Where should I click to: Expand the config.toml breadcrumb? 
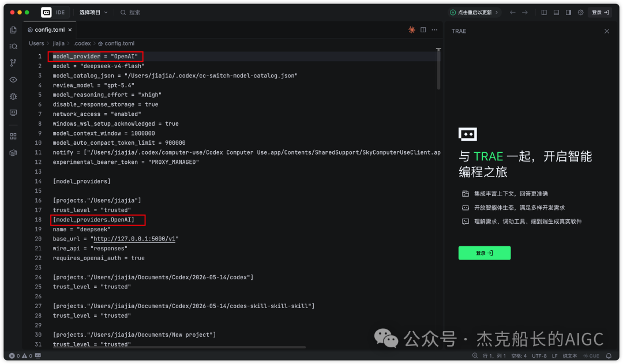(x=117, y=43)
